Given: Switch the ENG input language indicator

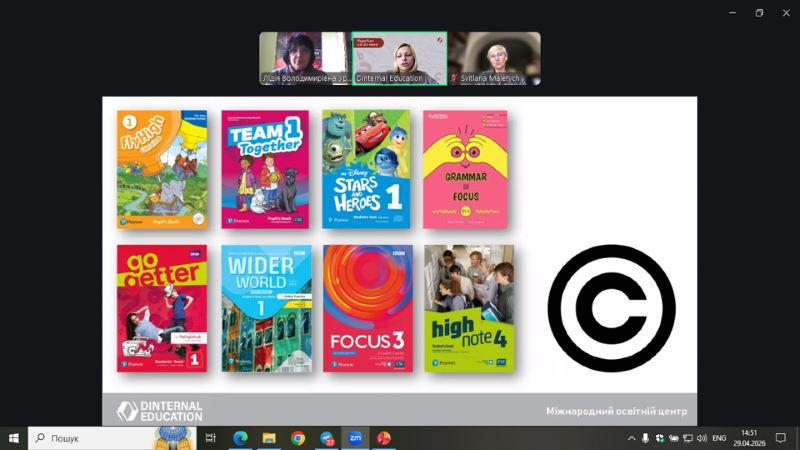Looking at the screenshot, I should coord(719,438).
